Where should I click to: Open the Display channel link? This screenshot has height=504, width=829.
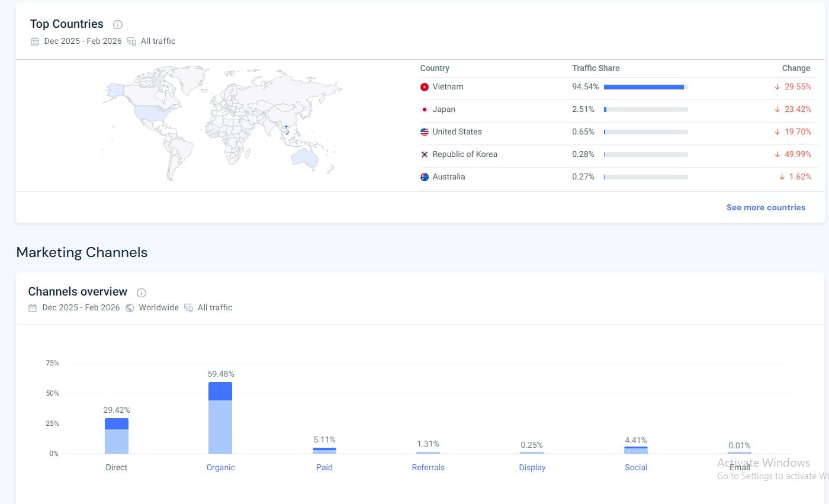(x=532, y=468)
